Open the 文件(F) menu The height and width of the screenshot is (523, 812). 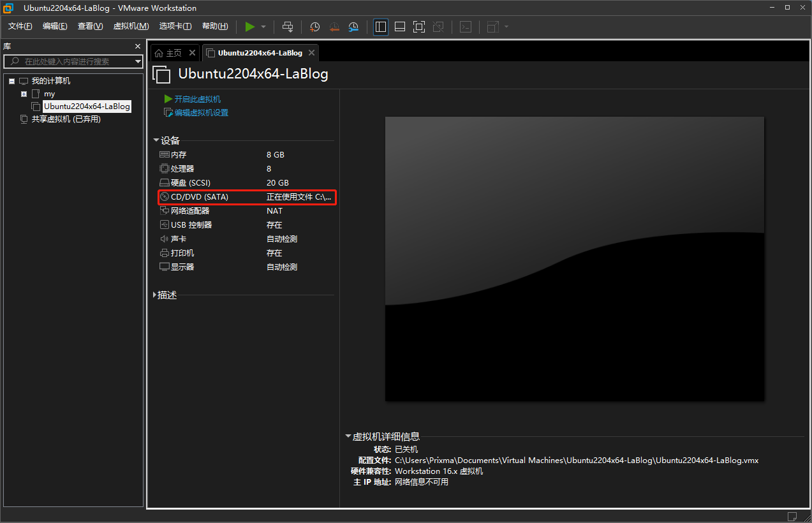pyautogui.click(x=20, y=26)
